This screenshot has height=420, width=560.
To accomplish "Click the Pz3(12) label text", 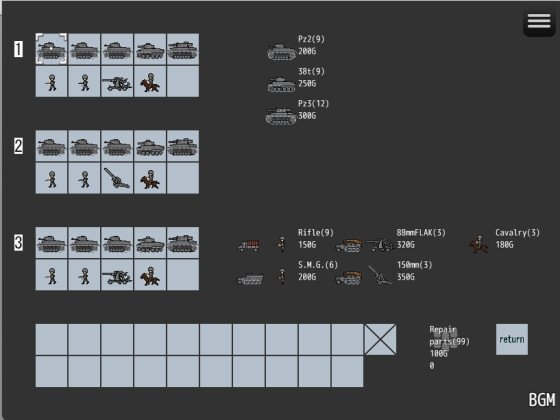I will coord(314,104).
